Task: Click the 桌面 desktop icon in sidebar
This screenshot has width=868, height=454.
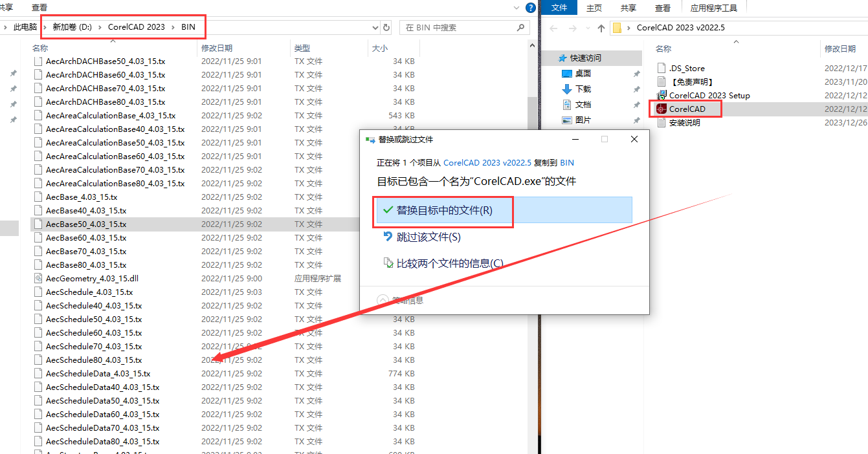Action: click(x=567, y=74)
